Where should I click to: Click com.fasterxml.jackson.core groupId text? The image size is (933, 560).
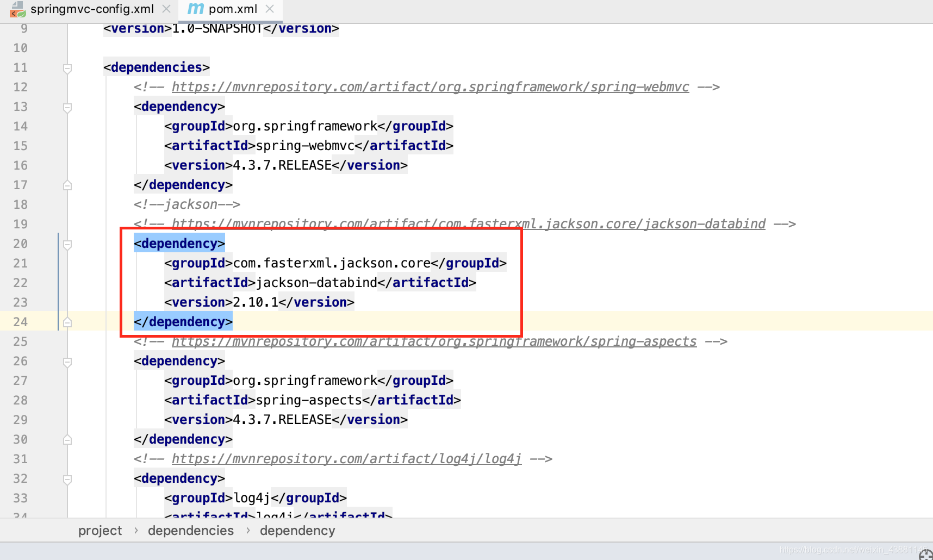coord(332,263)
